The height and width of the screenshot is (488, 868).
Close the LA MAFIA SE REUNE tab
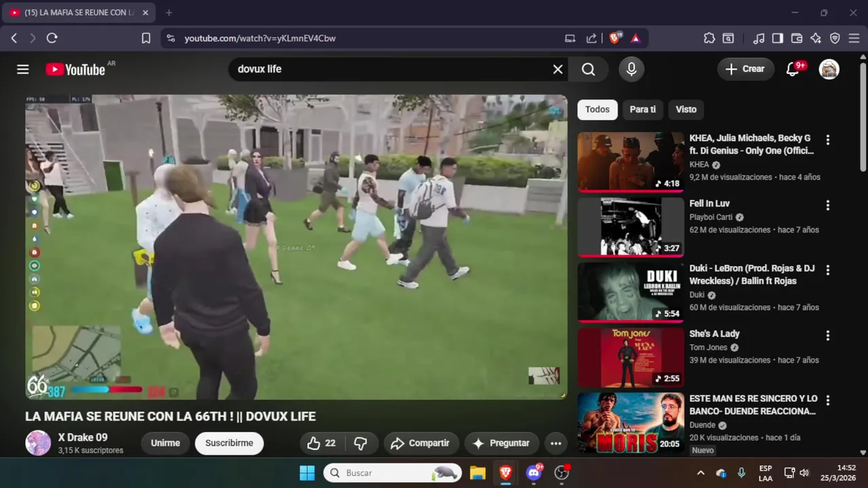click(x=145, y=12)
